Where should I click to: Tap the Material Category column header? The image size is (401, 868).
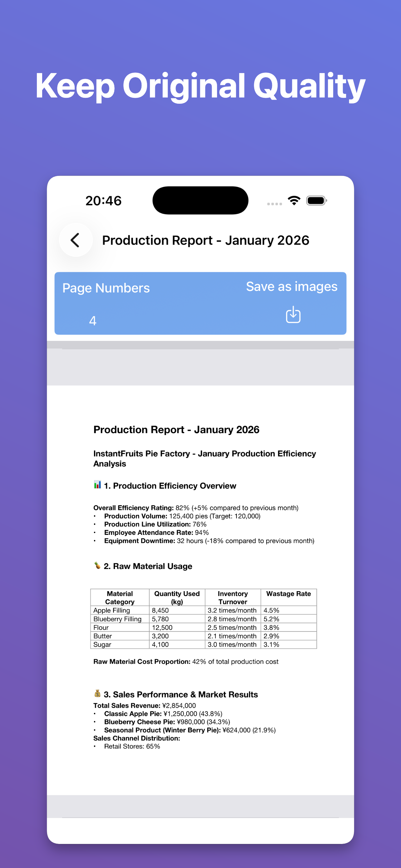[x=120, y=597]
